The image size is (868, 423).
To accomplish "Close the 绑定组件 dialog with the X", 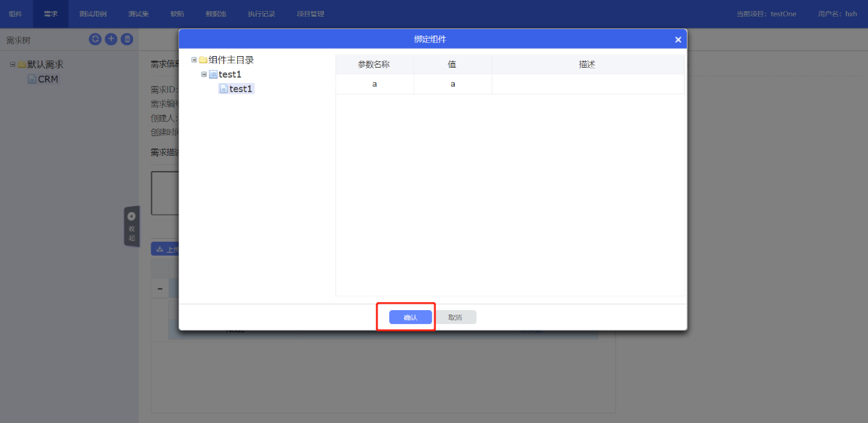I will [x=678, y=39].
